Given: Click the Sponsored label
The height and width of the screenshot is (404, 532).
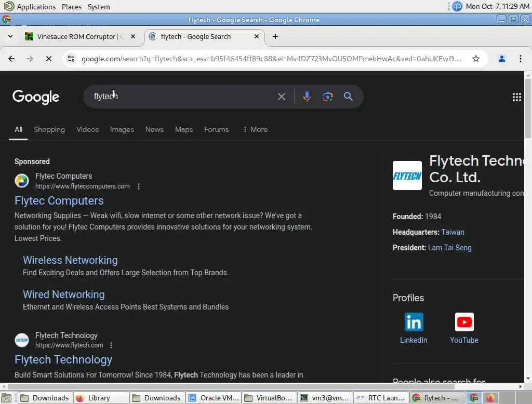Looking at the screenshot, I should [32, 161].
